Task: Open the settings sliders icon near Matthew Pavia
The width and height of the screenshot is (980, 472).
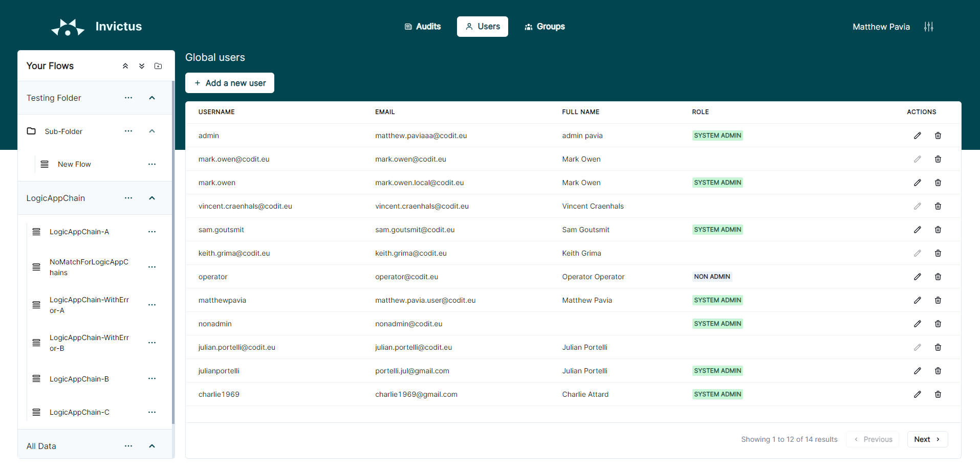Action: point(929,26)
